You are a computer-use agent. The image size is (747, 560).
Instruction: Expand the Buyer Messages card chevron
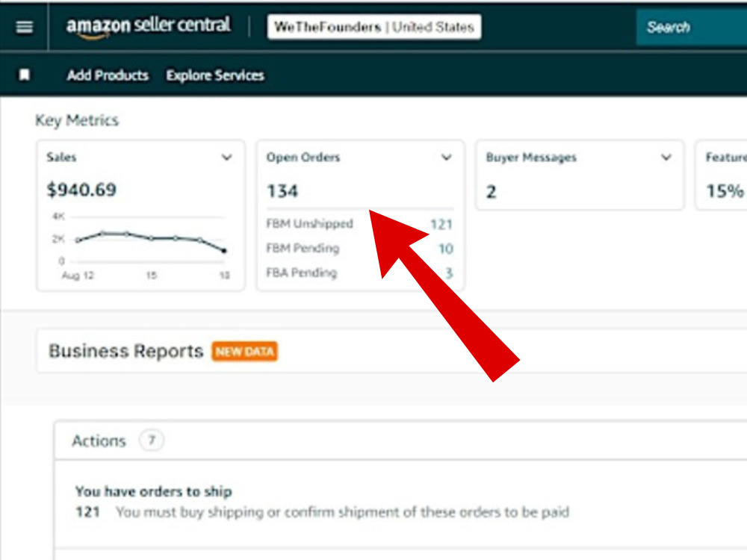(x=666, y=157)
